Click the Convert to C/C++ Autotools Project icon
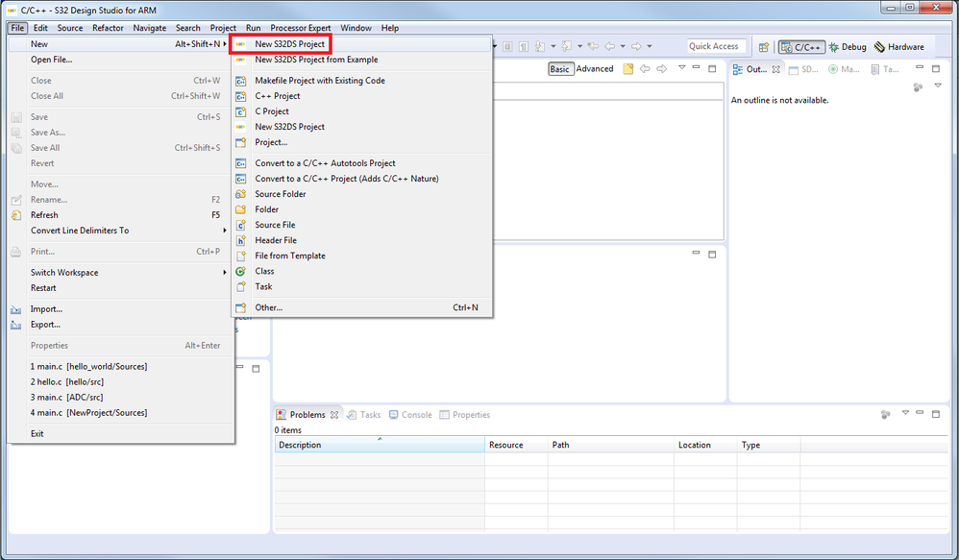 (x=241, y=163)
